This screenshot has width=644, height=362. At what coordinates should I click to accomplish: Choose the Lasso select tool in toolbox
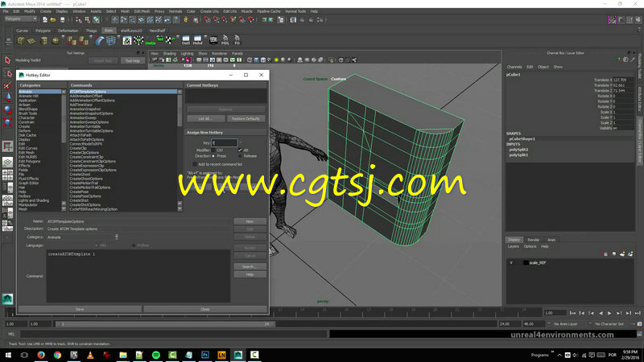7,73
